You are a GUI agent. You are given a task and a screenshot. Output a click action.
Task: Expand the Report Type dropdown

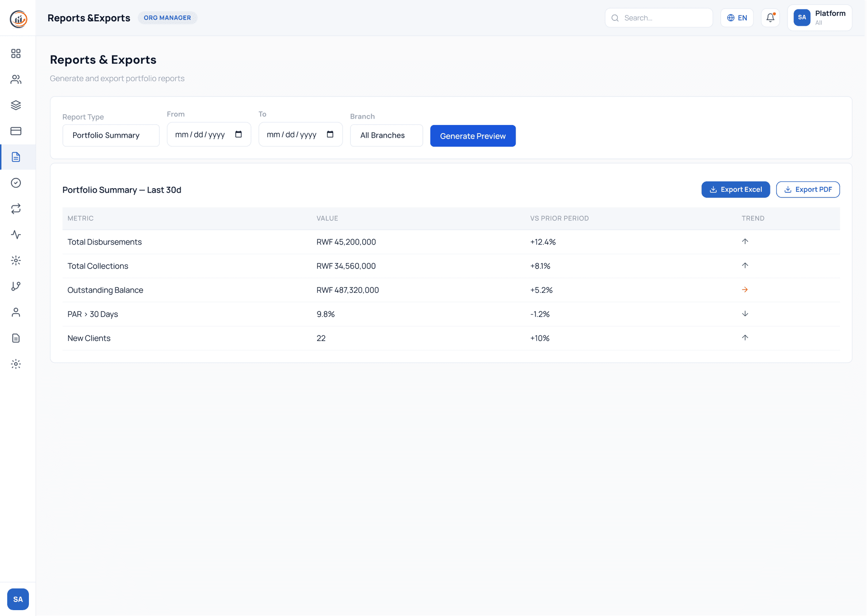[x=111, y=135]
